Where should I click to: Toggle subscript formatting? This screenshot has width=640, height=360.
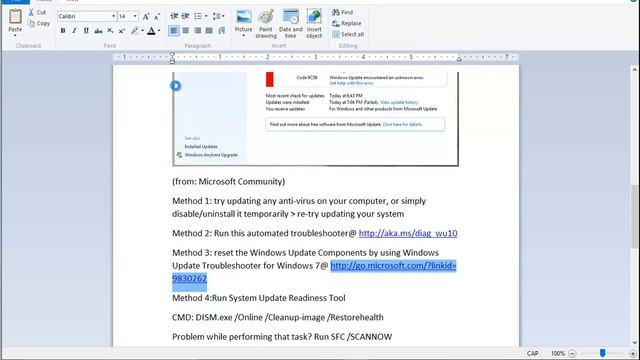coord(110,31)
